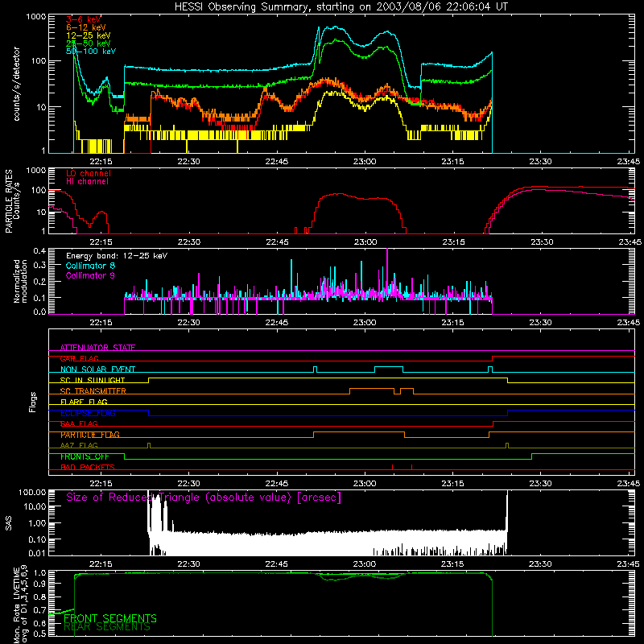This screenshot has height=644, width=644.
Task: Click the 'Size of Reduced Triangle' caption
Action: click(204, 497)
